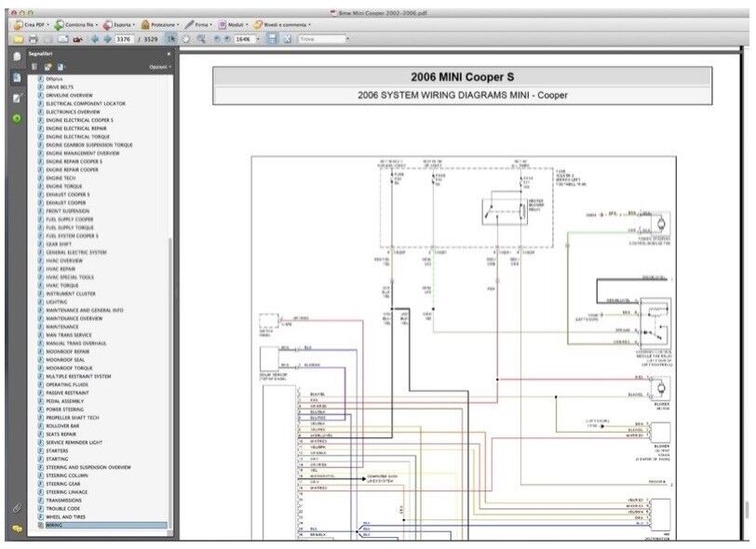Expand the Opzioni menu in bookmarks panel
This screenshot has height=549, width=756.
coord(159,67)
